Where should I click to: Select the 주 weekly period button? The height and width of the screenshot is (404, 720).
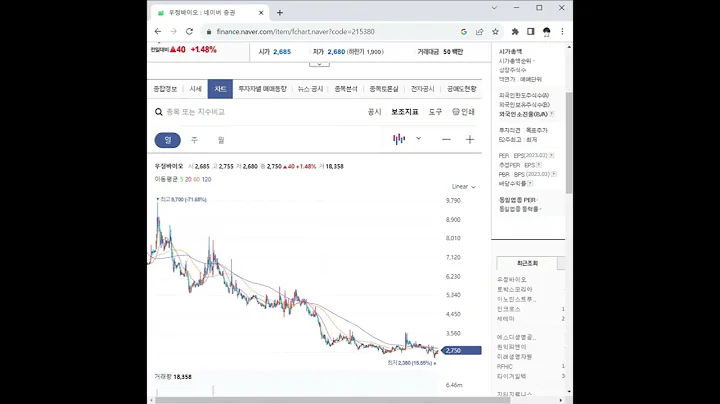click(194, 140)
